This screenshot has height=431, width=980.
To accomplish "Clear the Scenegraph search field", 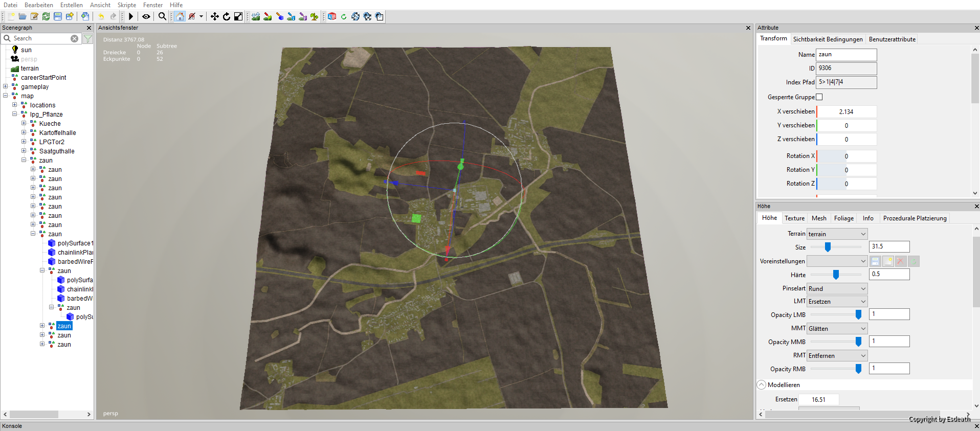I will (x=75, y=38).
